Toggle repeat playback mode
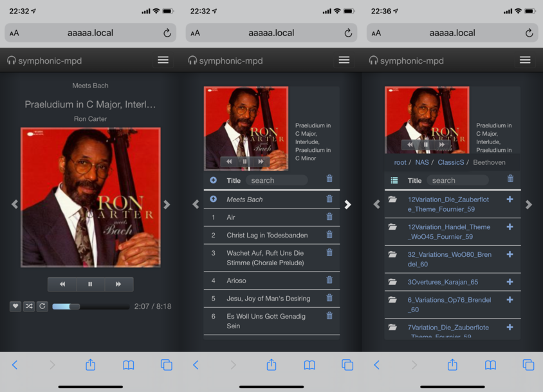This screenshot has height=392, width=543. [x=42, y=306]
